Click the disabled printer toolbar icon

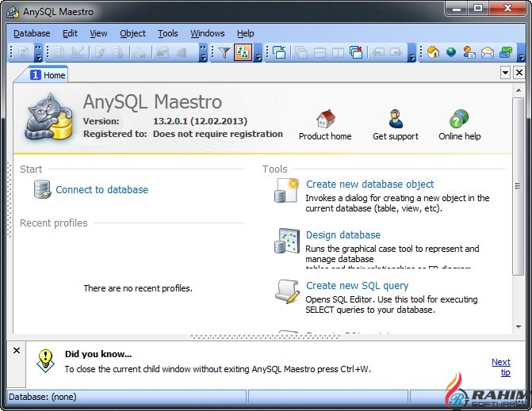tap(140, 52)
